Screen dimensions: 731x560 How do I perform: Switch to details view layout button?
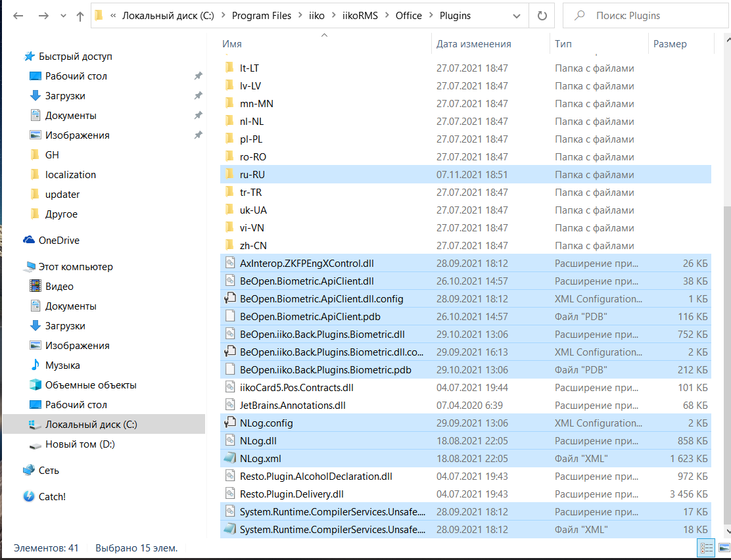pyautogui.click(x=707, y=548)
